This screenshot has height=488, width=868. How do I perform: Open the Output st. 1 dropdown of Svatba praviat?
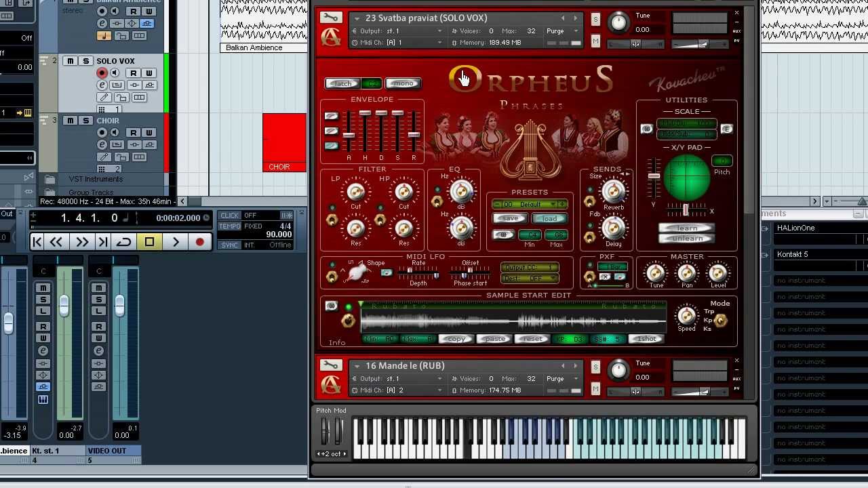(440, 31)
